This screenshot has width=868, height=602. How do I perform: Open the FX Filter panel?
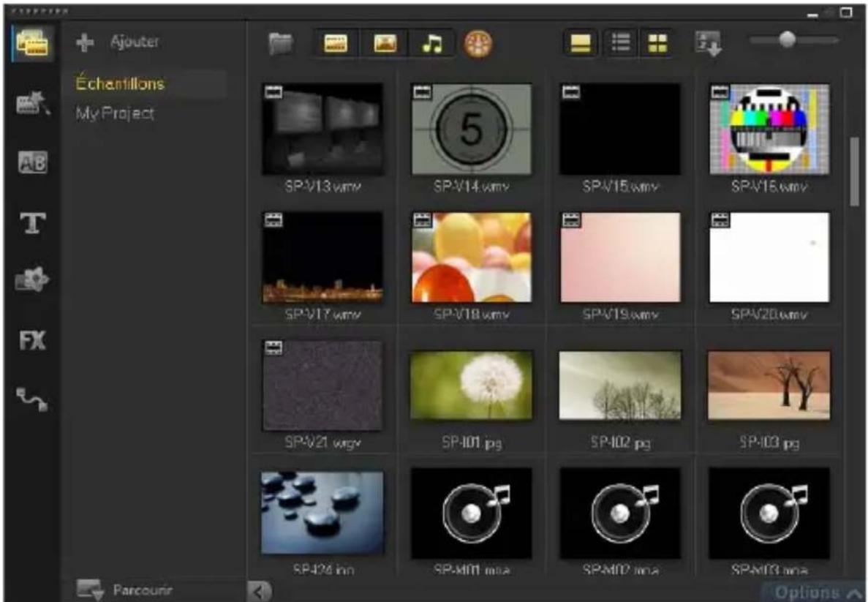[x=33, y=340]
